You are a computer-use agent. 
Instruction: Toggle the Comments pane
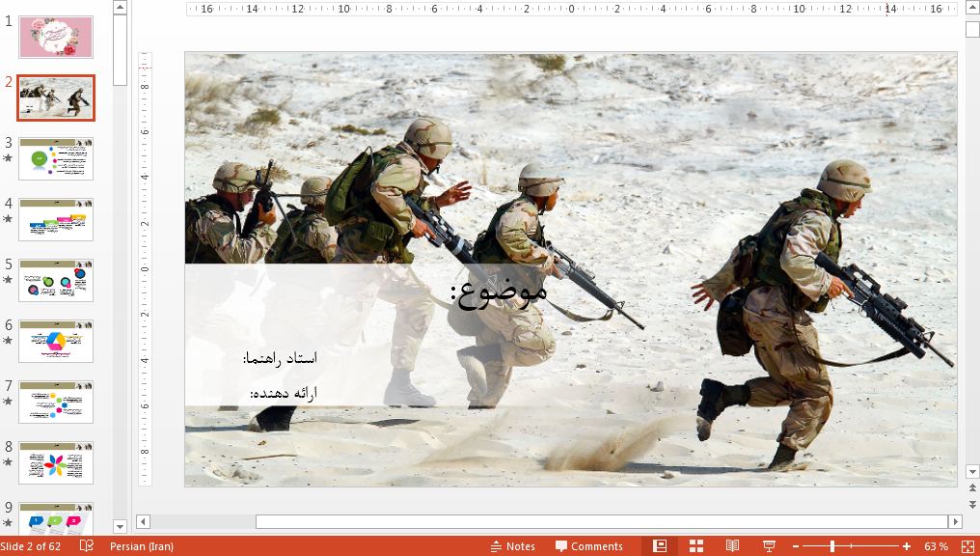pyautogui.click(x=588, y=546)
